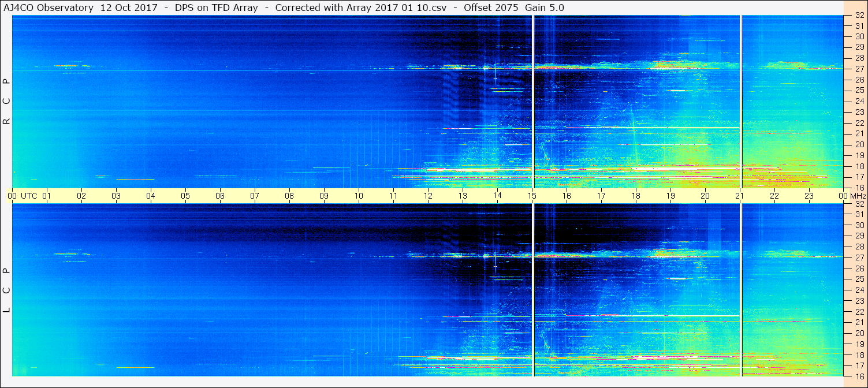The image size is (868, 388).
Task: Click the 15 UTC hour marker
Action: pos(532,196)
